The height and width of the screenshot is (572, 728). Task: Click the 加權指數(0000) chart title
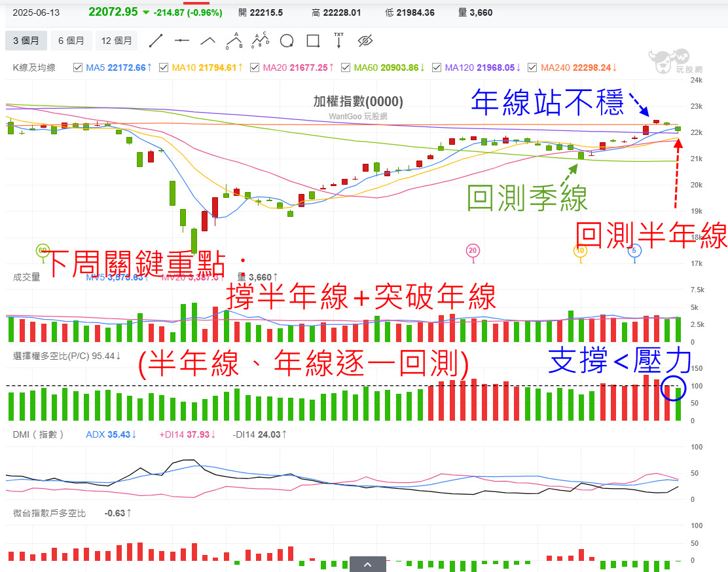[x=358, y=102]
